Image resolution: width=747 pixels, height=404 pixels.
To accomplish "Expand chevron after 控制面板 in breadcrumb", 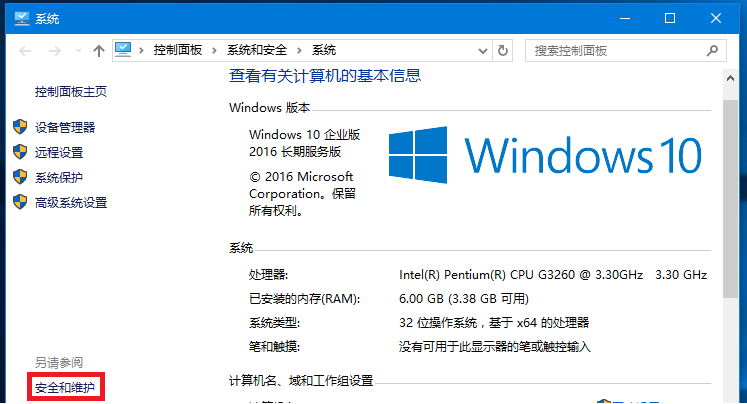I will [214, 50].
